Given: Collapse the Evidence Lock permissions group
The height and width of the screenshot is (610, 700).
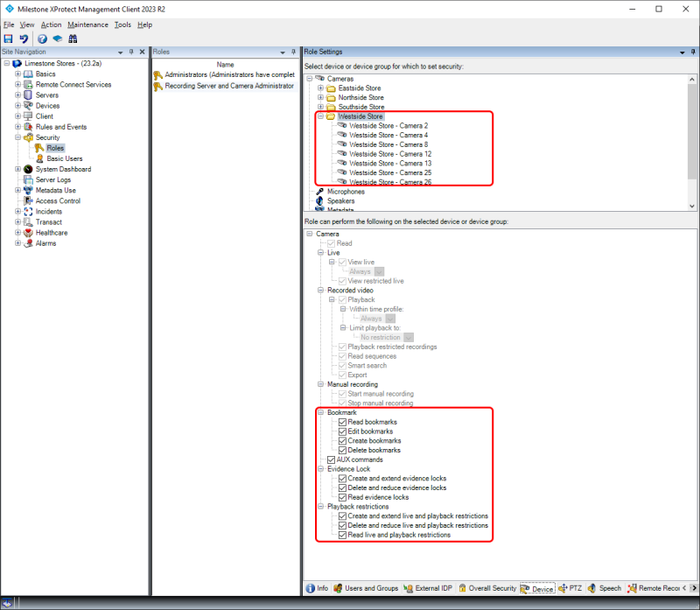Looking at the screenshot, I should click(320, 469).
